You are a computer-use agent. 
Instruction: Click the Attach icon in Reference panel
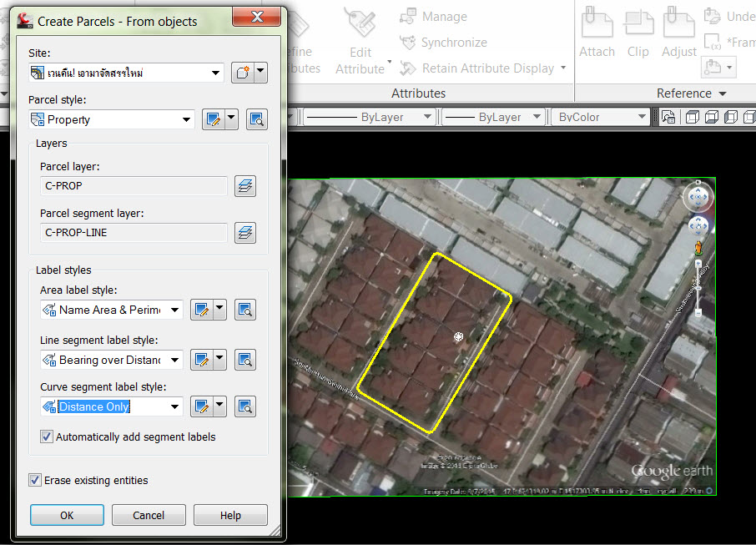597,32
